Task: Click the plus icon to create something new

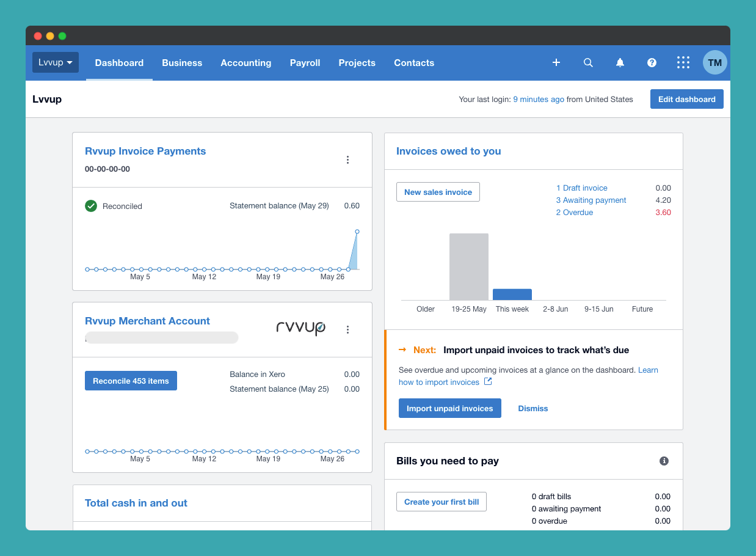Action: [x=556, y=62]
